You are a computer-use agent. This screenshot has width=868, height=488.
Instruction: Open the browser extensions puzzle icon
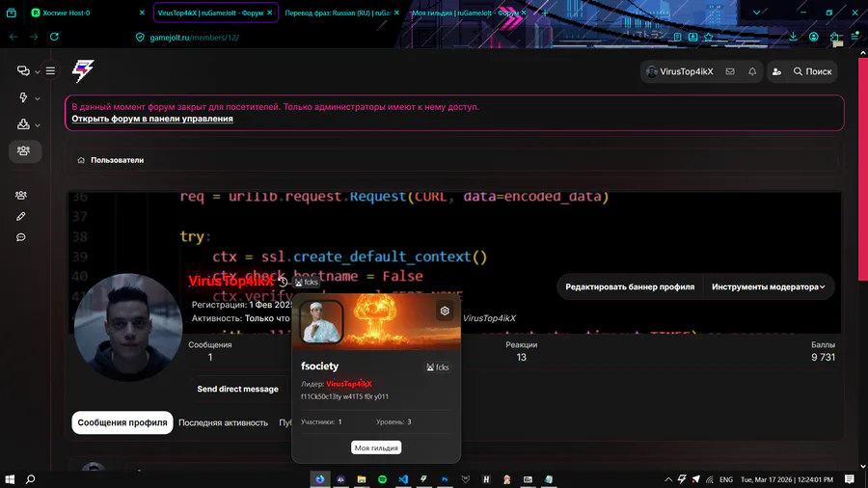click(x=835, y=37)
